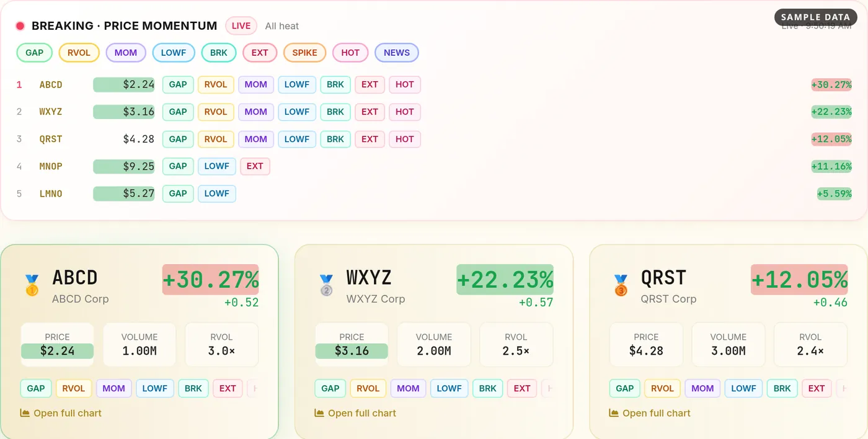Select WXYZ ticker in row 2
Viewport: 868px width, 439px height.
[x=51, y=112]
